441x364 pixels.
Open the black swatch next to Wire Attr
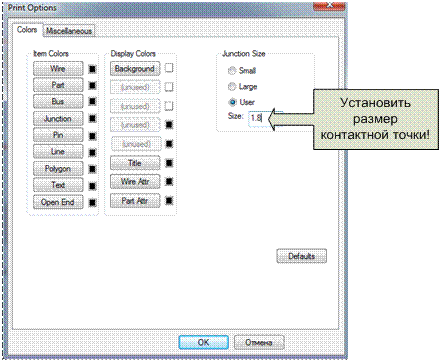(x=169, y=182)
